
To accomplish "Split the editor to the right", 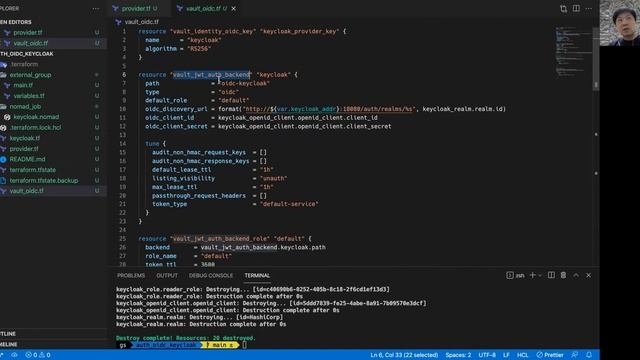I will click(576, 9).
